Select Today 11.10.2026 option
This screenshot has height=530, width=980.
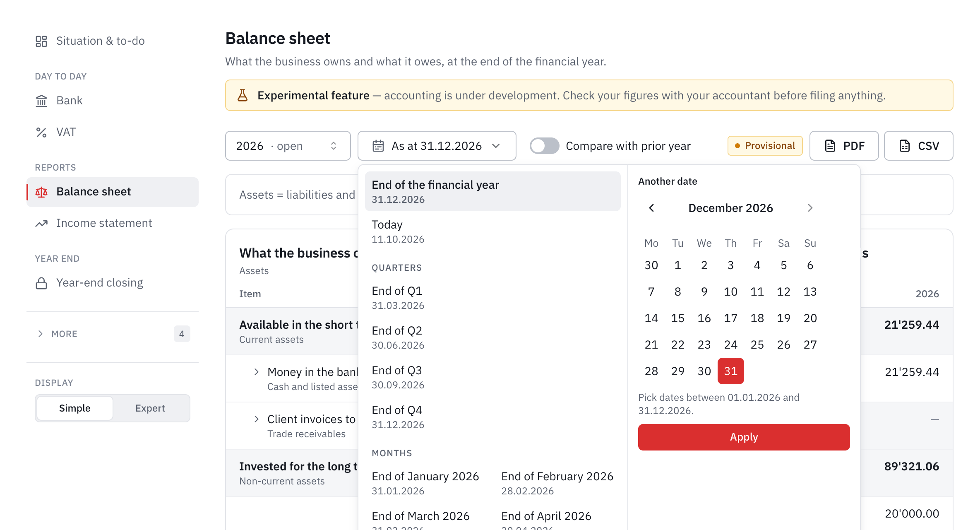pyautogui.click(x=493, y=231)
